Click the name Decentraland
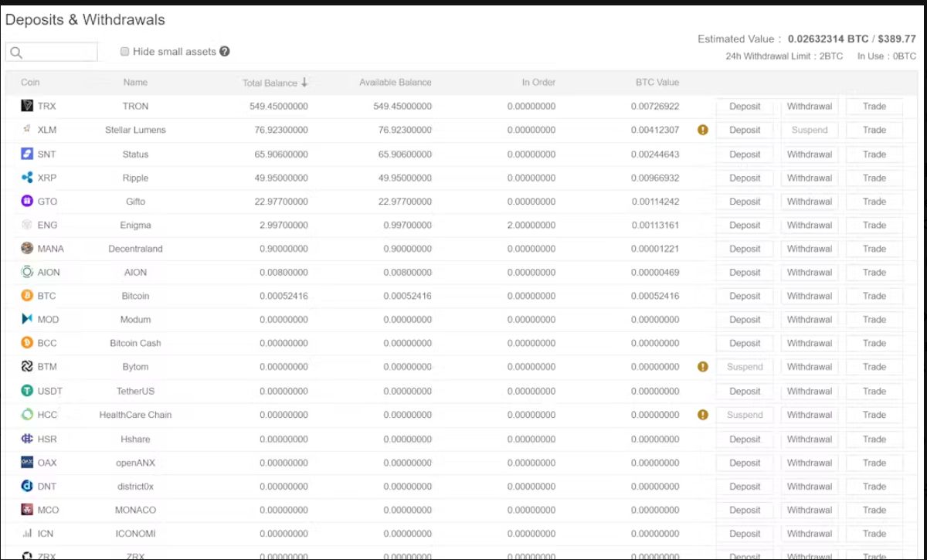The image size is (927, 560). point(135,249)
